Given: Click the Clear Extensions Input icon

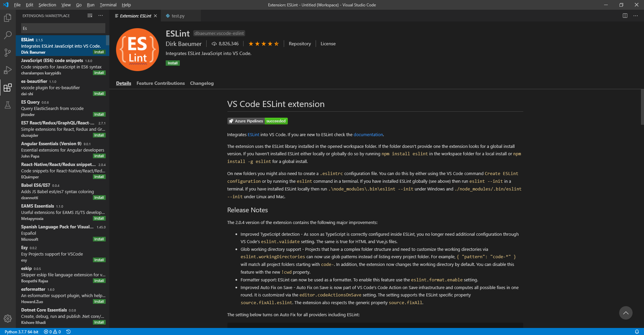Looking at the screenshot, I should coord(90,16).
